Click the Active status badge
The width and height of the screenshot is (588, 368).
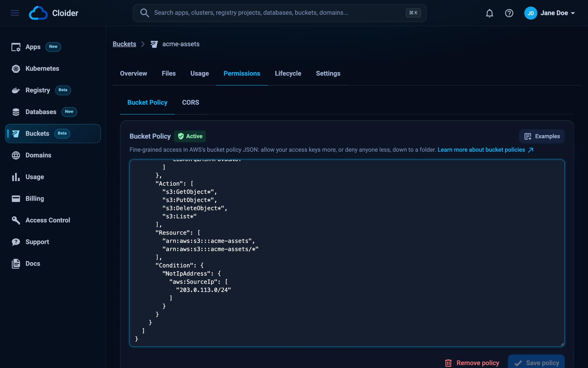190,136
